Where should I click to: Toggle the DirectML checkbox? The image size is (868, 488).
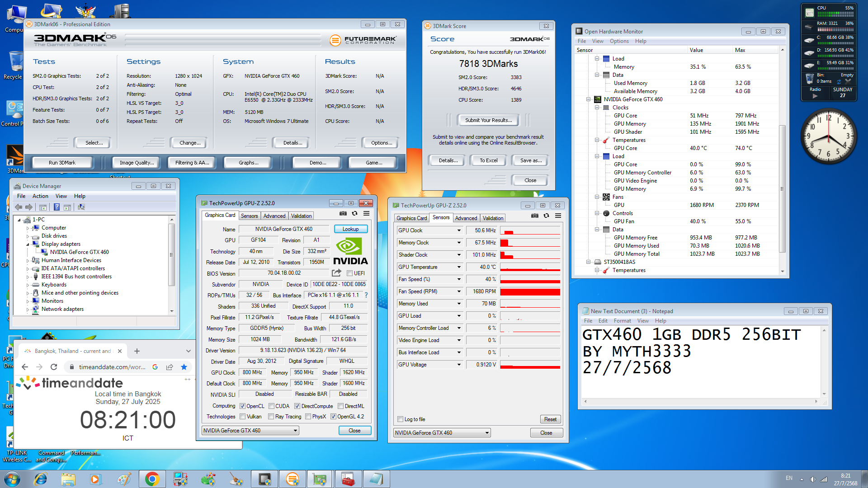tap(340, 406)
